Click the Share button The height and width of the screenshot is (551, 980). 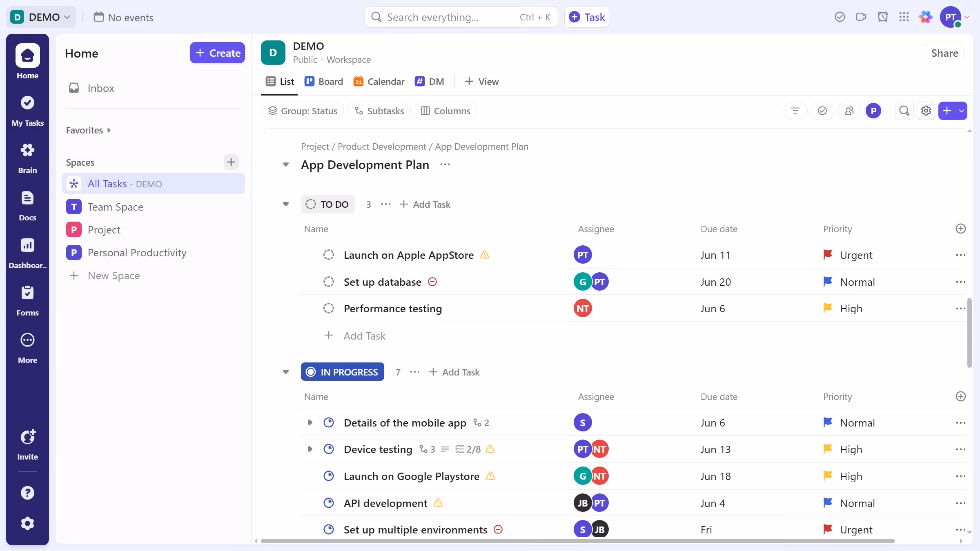coord(944,53)
